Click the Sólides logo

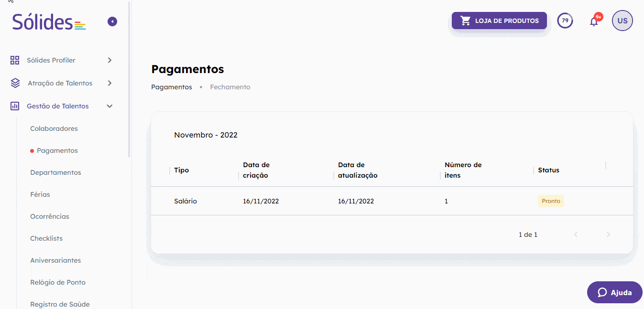(x=49, y=22)
